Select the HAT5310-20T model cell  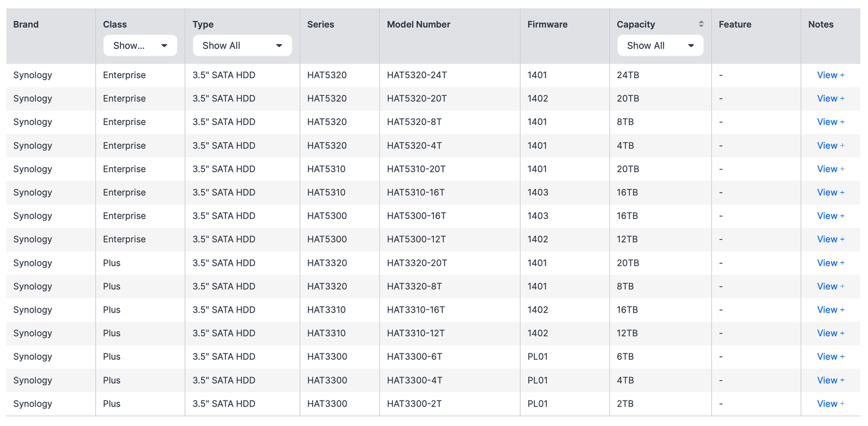pyautogui.click(x=416, y=169)
